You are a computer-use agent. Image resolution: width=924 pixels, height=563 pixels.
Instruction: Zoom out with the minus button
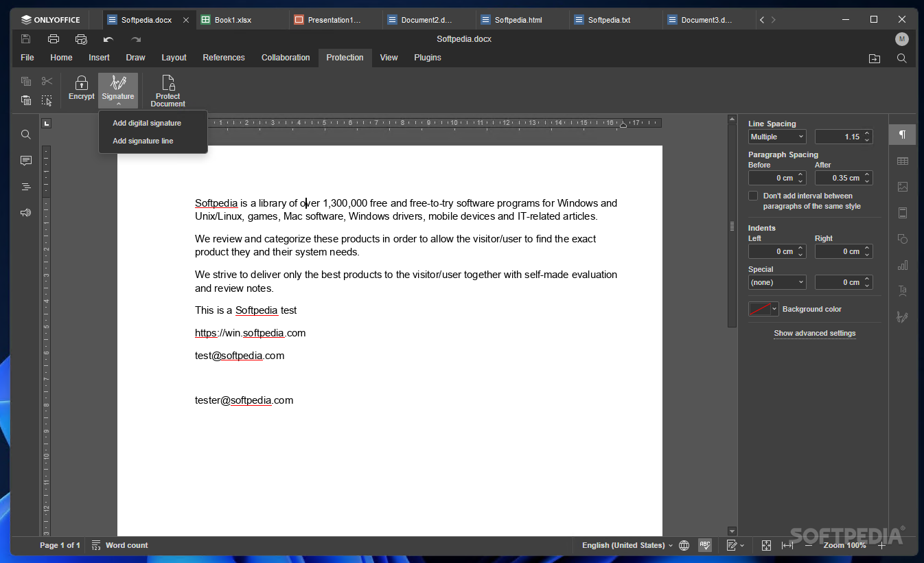[x=809, y=545]
